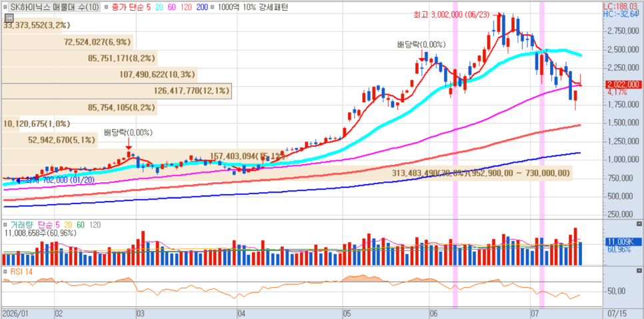Click the gray 120 in the volume legend
The width and height of the screenshot is (644, 319).
coord(95,224)
